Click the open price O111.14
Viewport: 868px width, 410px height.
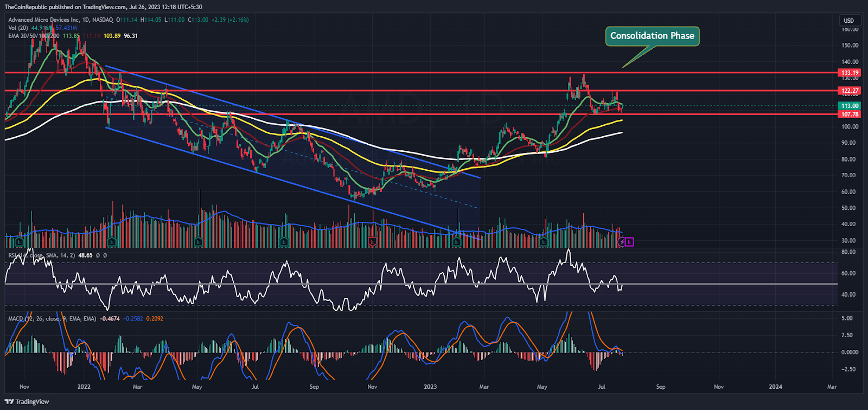pyautogui.click(x=127, y=20)
